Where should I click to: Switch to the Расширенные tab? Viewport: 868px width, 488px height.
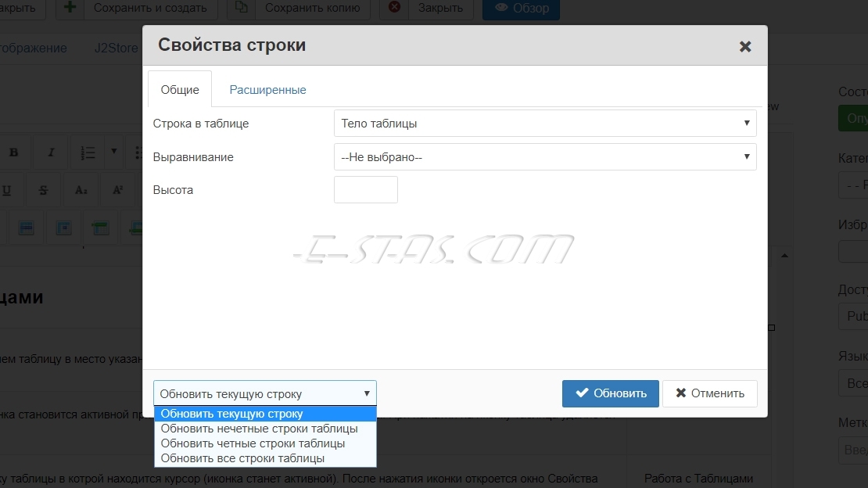click(267, 89)
